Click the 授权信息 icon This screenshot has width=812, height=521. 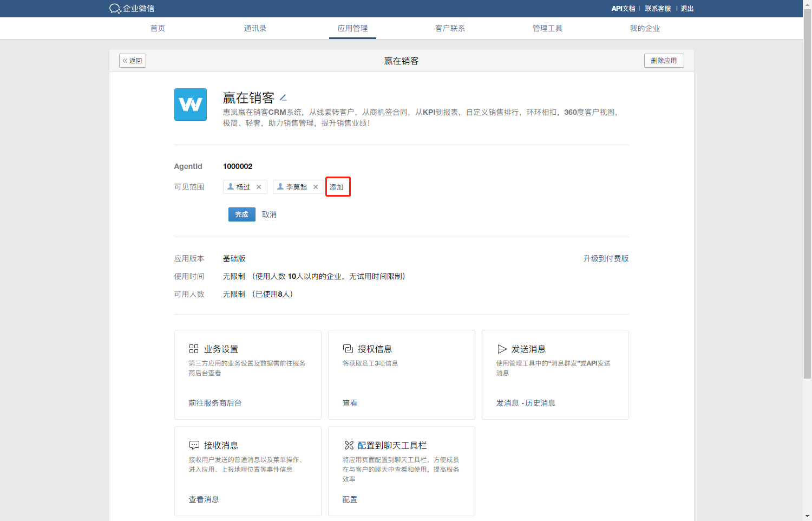click(x=348, y=349)
